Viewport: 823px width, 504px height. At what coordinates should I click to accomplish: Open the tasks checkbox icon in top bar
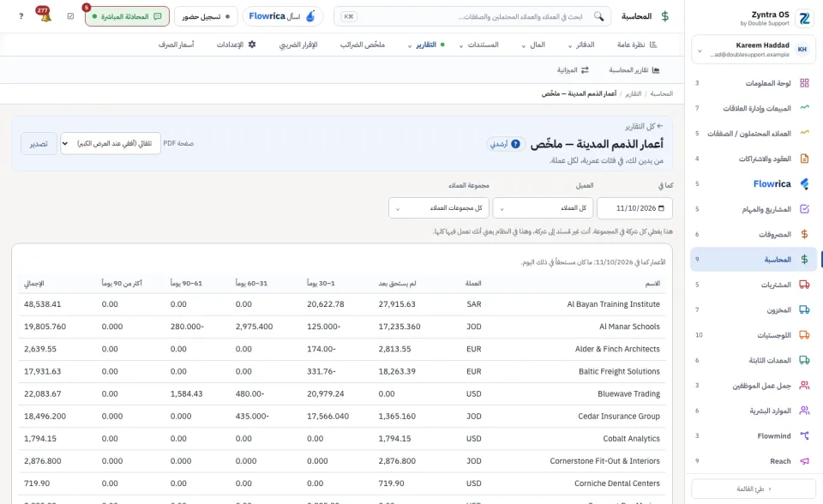[71, 16]
